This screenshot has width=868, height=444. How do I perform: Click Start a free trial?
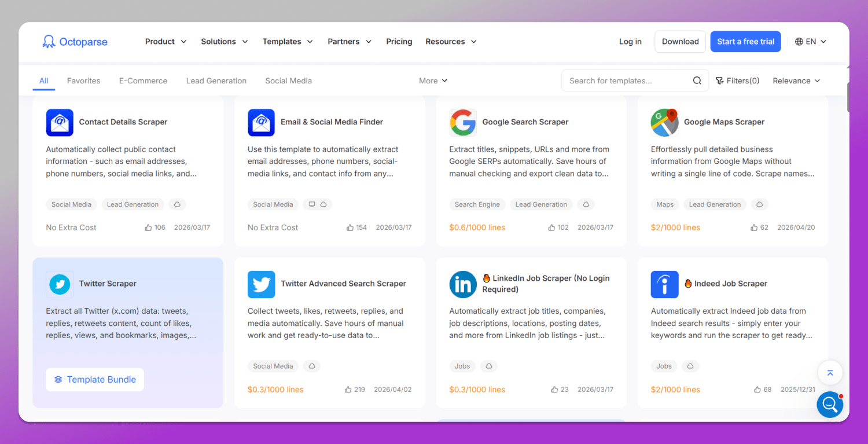746,42
